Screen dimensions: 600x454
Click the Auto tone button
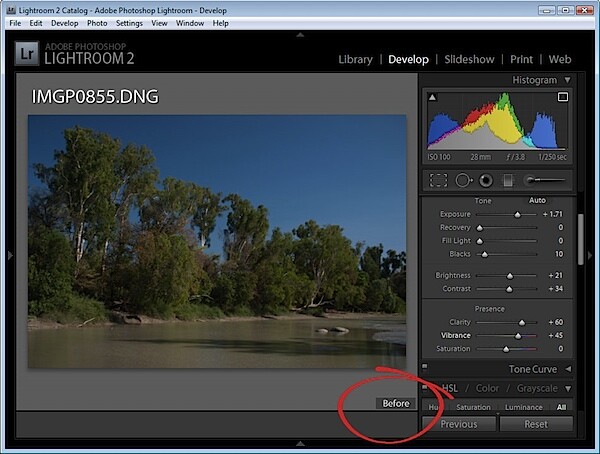pyautogui.click(x=537, y=200)
